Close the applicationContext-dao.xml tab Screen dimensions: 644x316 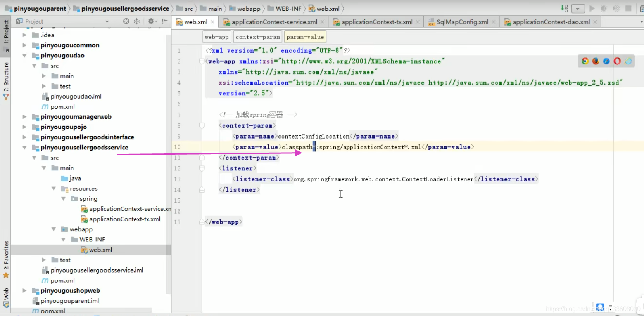click(x=595, y=22)
